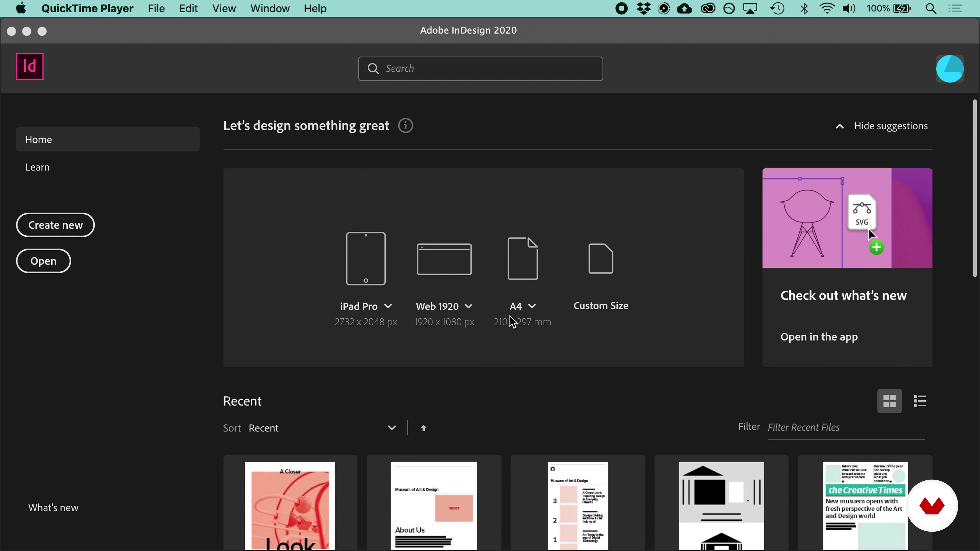Screen dimensions: 980x551
Task: Switch to list view of recent files
Action: pyautogui.click(x=920, y=401)
